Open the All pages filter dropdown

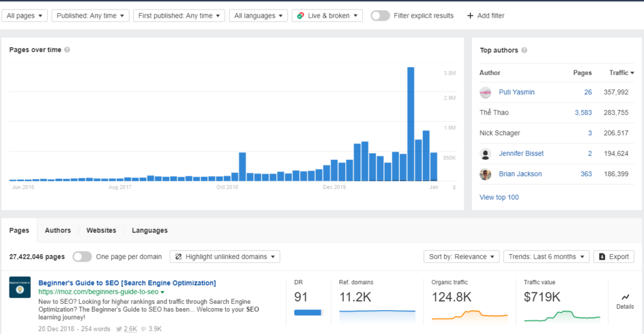(25, 16)
